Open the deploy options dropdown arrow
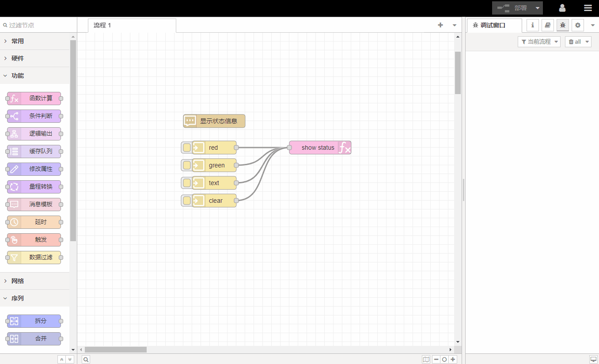Viewport: 599px width, 364px height. [x=538, y=8]
